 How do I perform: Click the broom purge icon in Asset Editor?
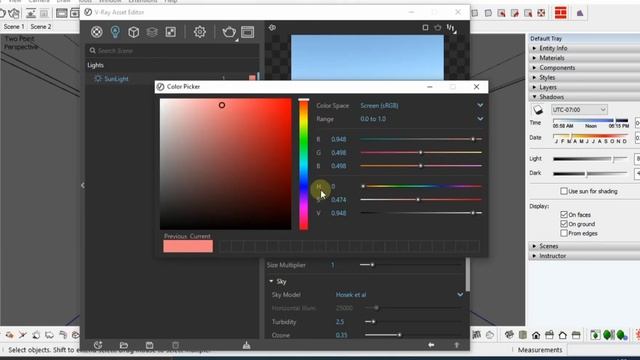pyautogui.click(x=247, y=345)
